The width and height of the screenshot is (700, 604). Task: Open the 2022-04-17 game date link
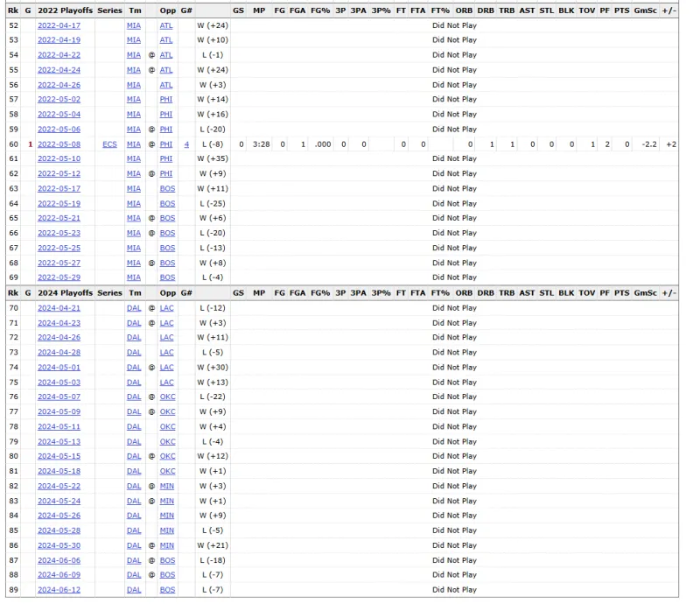click(x=59, y=25)
